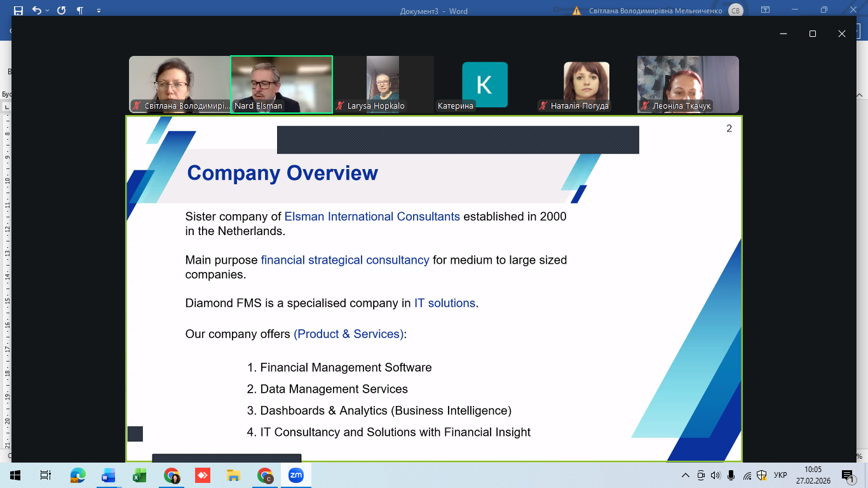
Task: Open Windows Security shield tray icon
Action: 762,475
